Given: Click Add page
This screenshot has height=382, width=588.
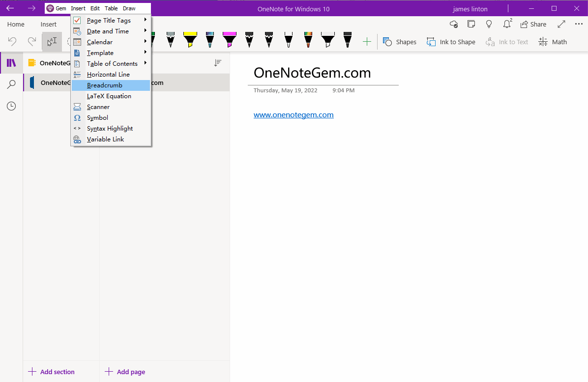Looking at the screenshot, I should (125, 372).
